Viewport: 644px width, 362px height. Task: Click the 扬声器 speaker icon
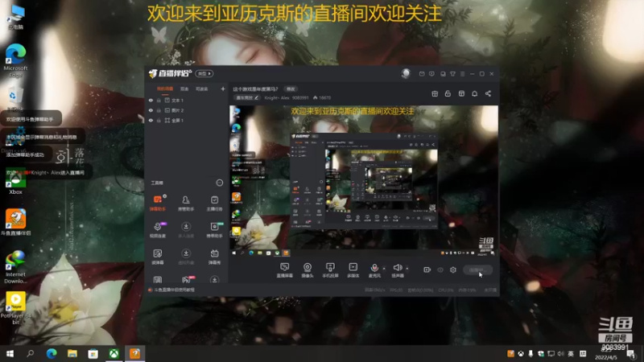(397, 268)
